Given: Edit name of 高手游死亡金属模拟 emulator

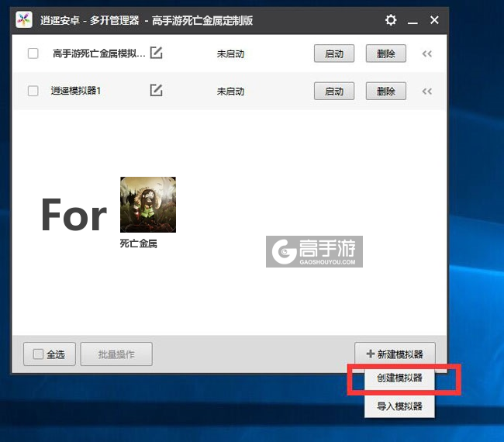Looking at the screenshot, I should coord(156,53).
